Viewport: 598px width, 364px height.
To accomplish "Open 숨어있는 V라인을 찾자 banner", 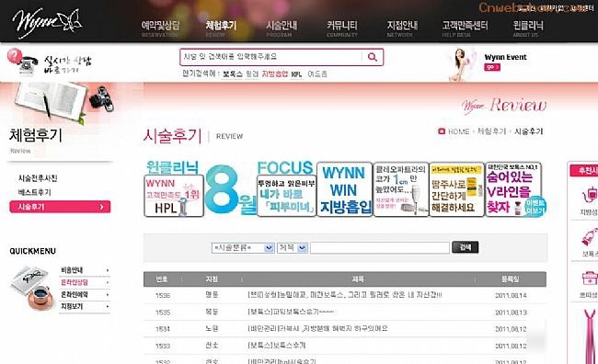I will (513, 189).
